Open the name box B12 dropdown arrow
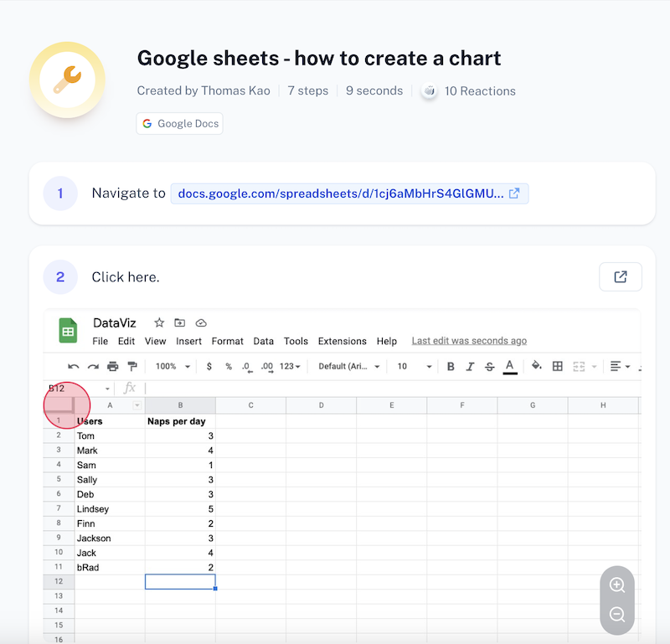 pyautogui.click(x=107, y=389)
